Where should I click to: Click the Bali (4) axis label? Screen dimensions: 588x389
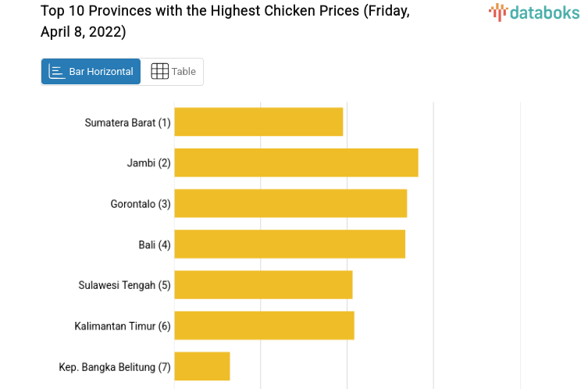click(x=155, y=244)
